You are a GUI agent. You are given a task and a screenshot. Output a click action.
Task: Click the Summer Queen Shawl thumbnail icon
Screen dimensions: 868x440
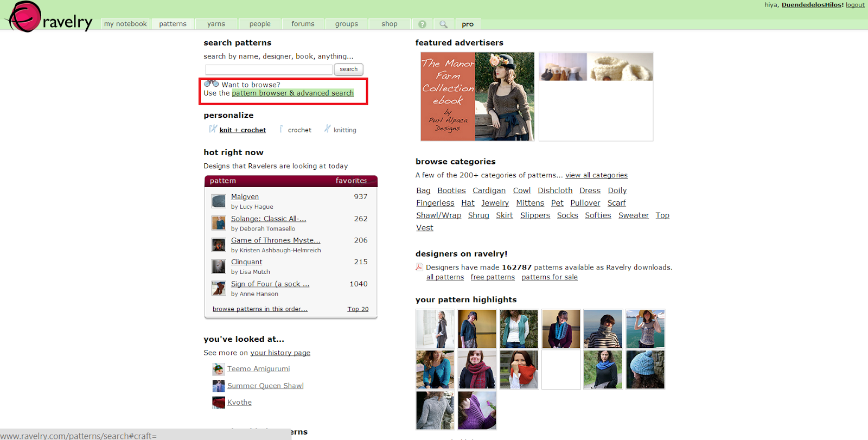point(219,386)
